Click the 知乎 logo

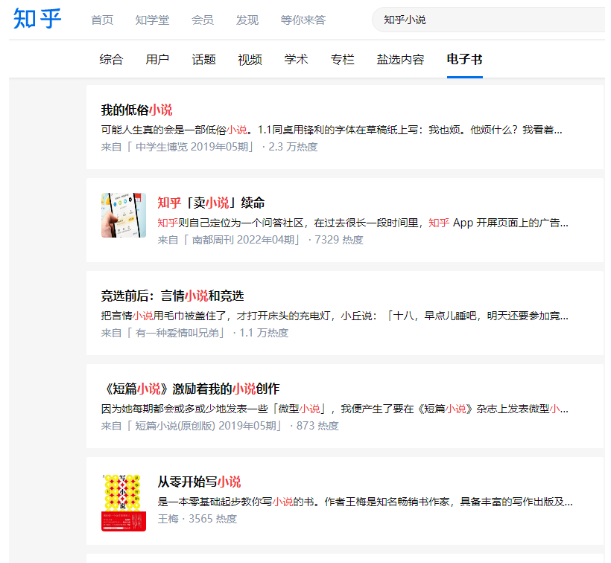[x=38, y=19]
